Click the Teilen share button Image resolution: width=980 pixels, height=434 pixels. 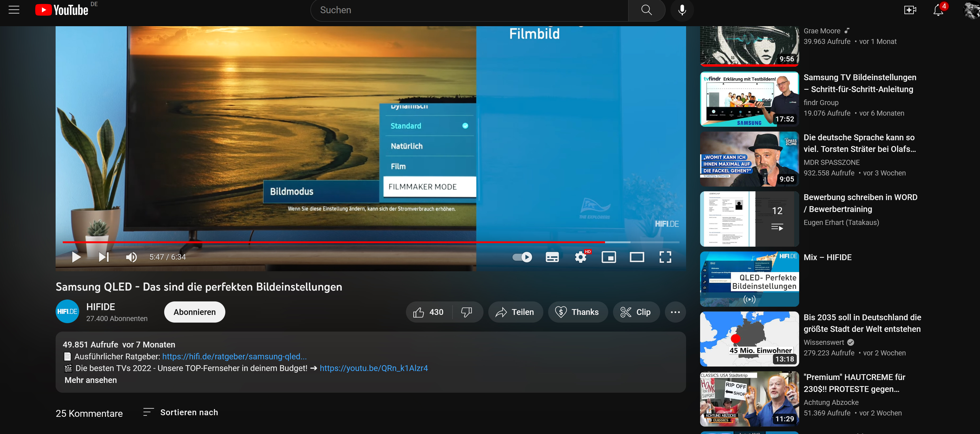tap(515, 312)
